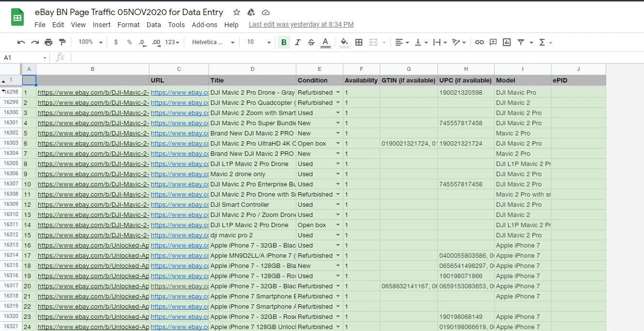
Task: Select cell with UPC 190021320598
Action: [x=466, y=92]
